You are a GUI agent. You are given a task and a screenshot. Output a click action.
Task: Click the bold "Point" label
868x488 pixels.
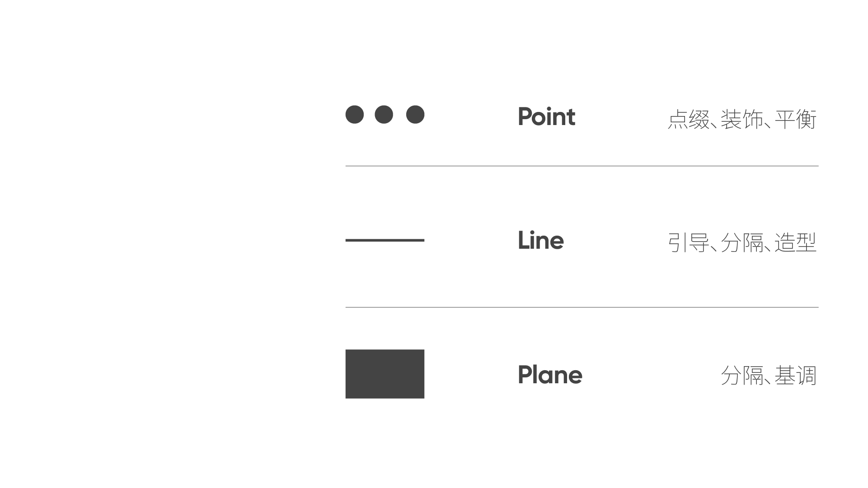click(546, 117)
